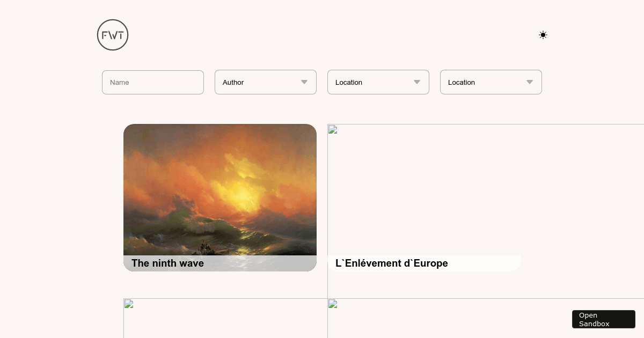Expand the Author dropdown arrow
644x338 pixels.
coord(304,82)
